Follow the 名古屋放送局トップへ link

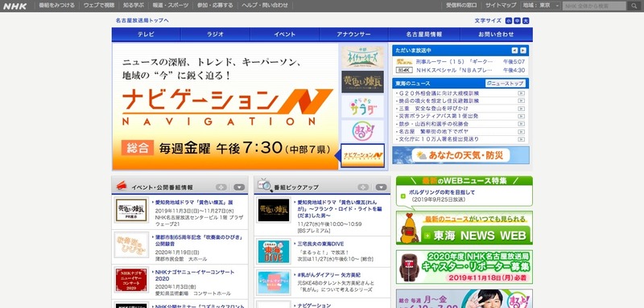142,20
